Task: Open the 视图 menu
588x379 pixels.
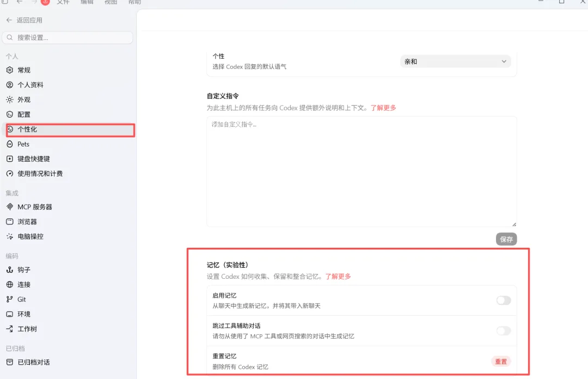Action: pyautogui.click(x=111, y=2)
